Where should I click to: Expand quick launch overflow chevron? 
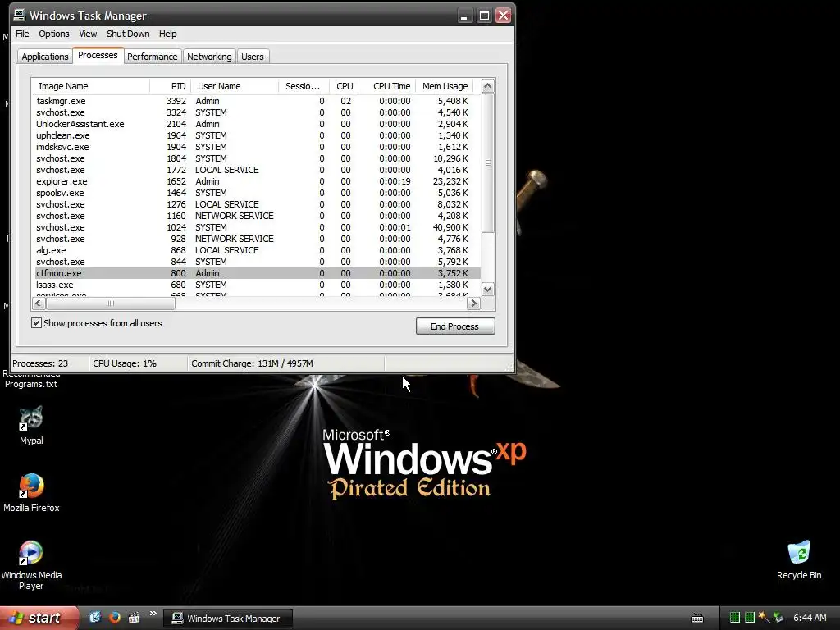[153, 614]
